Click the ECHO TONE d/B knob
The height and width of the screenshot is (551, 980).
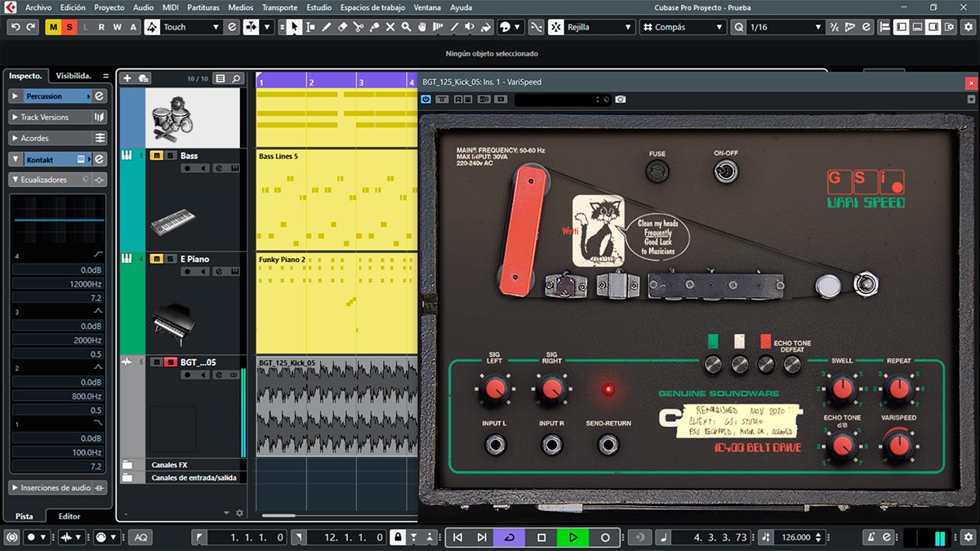tap(841, 446)
